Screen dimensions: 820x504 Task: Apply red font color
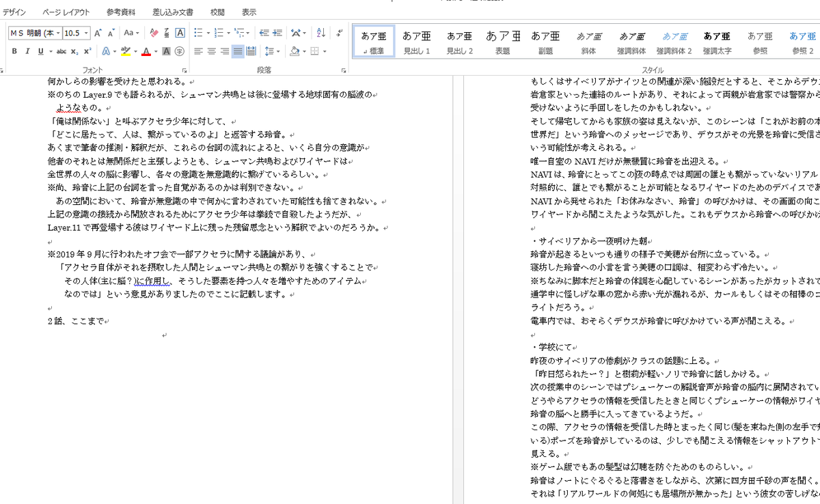(x=146, y=51)
